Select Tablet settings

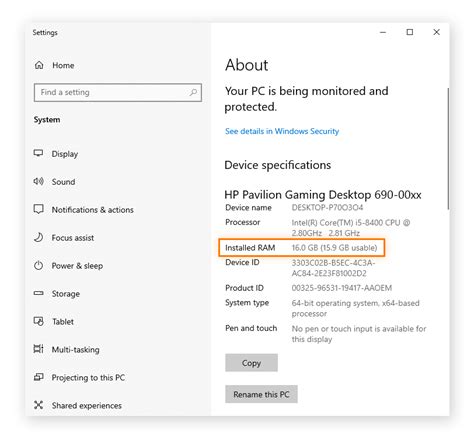[x=63, y=322]
